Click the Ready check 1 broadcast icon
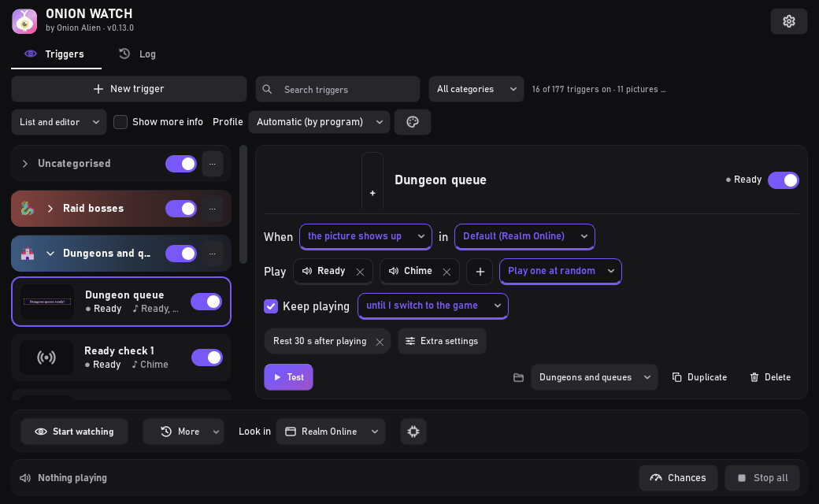The height and width of the screenshot is (504, 819). click(46, 358)
